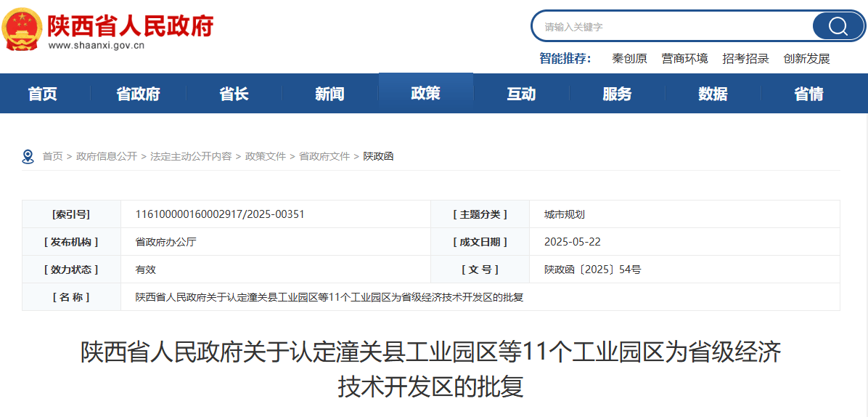
Task: Click the 陕西省人民政府 site title
Action: pos(131,25)
